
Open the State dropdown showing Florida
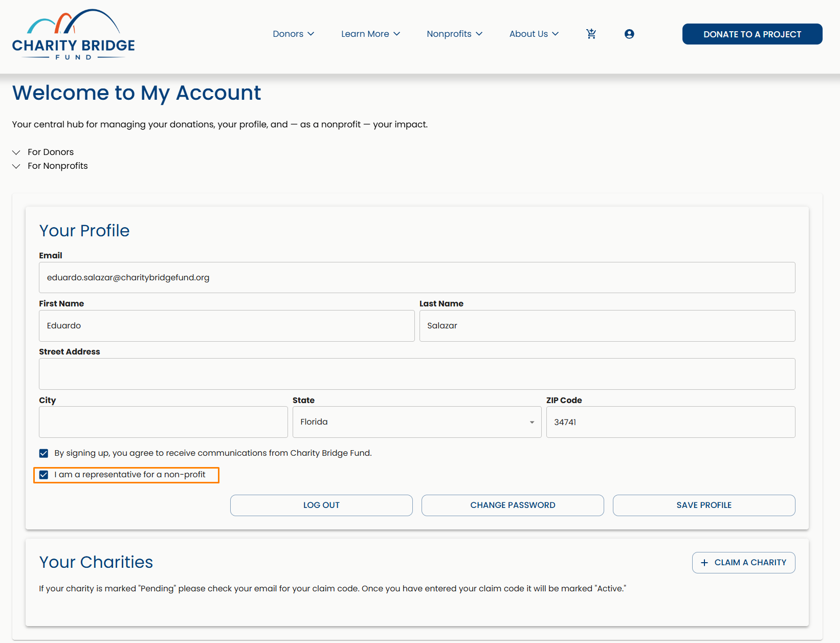417,422
